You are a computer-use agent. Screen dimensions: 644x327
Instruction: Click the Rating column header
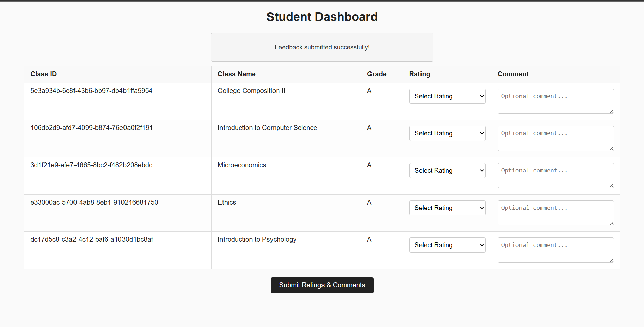click(419, 74)
